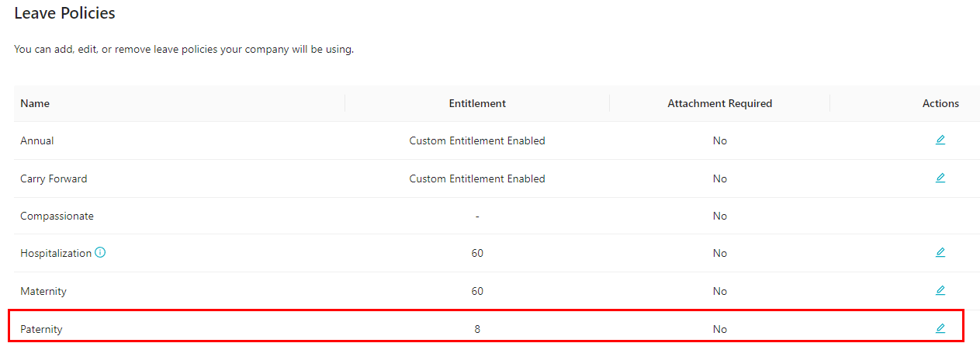Select the Annual policy name

(37, 140)
